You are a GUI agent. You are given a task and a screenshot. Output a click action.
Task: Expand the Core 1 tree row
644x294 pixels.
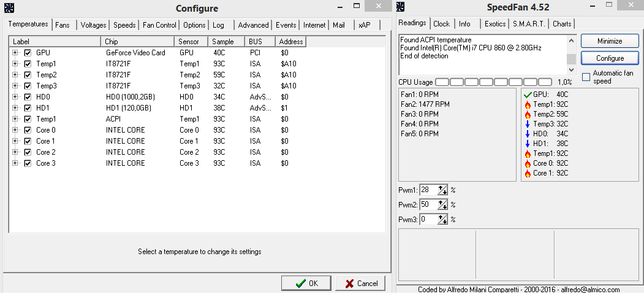pos(15,141)
